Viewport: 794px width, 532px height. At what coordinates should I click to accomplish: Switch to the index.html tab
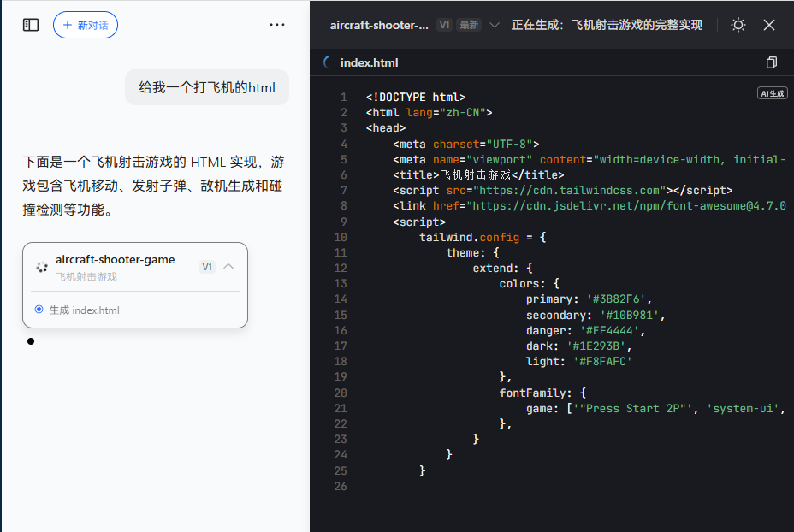point(369,62)
